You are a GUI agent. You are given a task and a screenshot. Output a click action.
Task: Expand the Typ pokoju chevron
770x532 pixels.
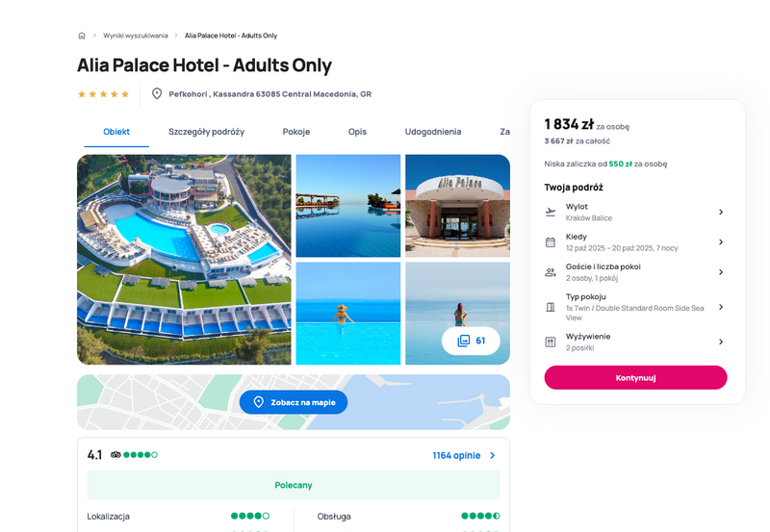click(x=721, y=307)
